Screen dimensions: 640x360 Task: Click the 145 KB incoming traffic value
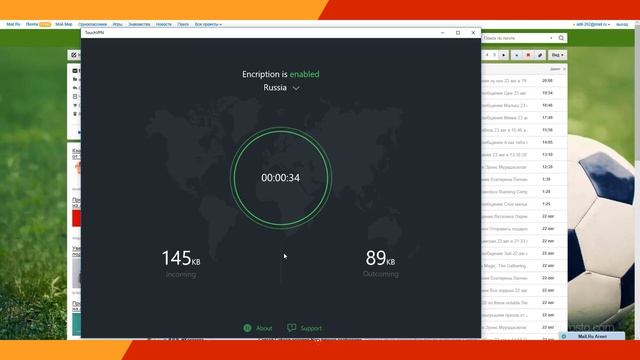click(x=181, y=258)
